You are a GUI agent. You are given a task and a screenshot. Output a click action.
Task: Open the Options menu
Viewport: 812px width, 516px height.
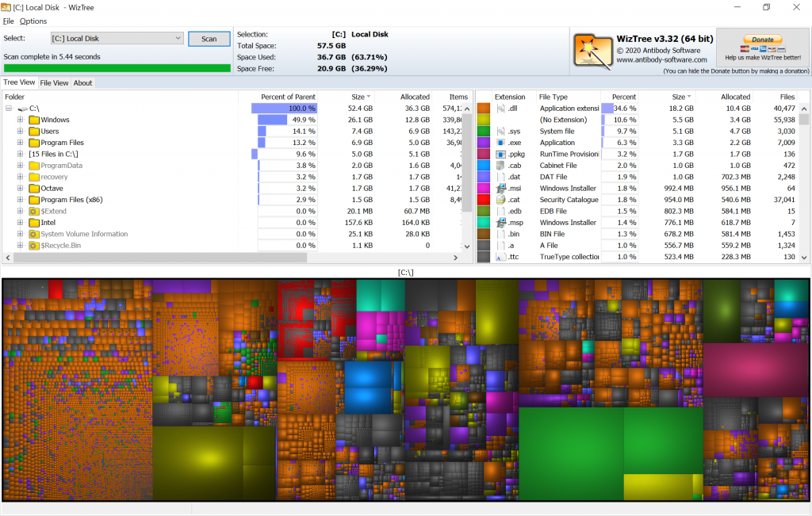33,21
